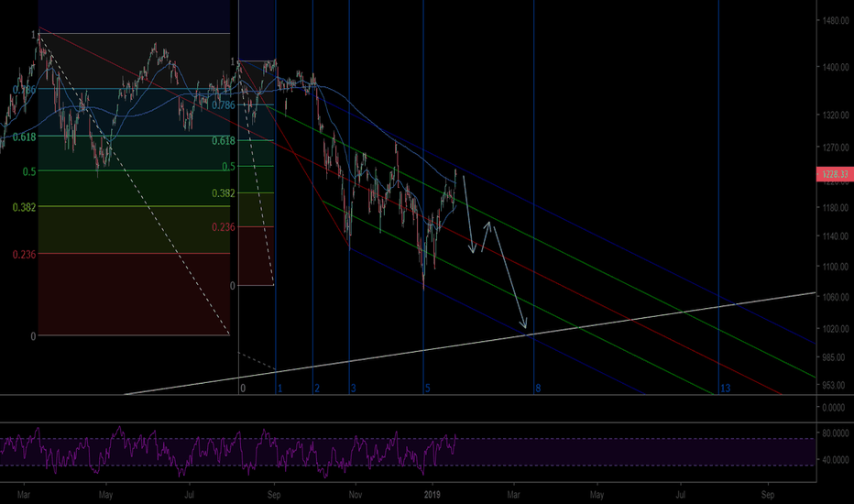
Task: Select the 1400.00 price axis label
Action: [x=836, y=68]
